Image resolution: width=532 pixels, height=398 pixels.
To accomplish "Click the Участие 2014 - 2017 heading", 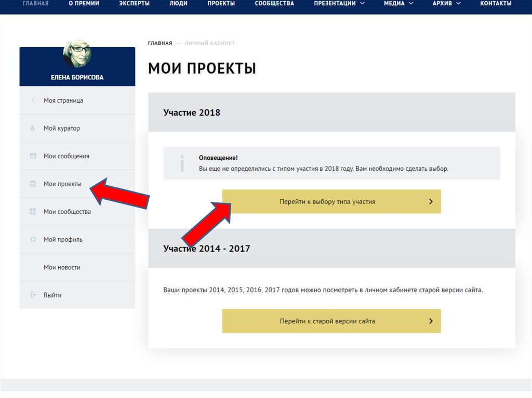I will click(207, 249).
